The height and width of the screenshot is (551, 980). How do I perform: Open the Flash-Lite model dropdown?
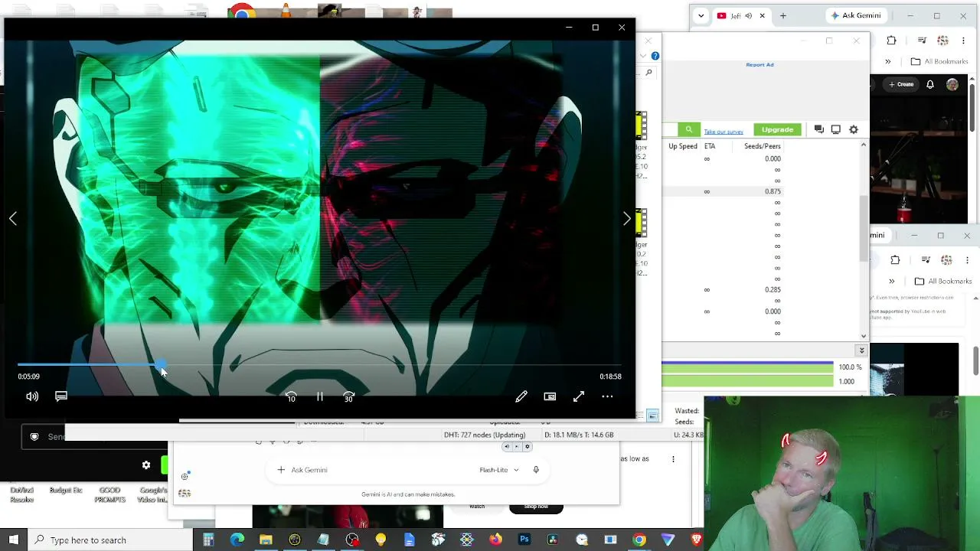coord(499,470)
